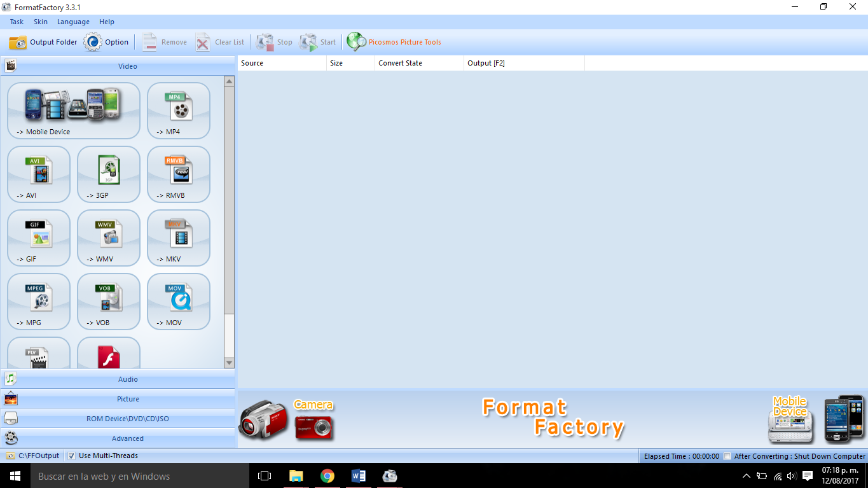Expand the Advanced category panel
The image size is (868, 488).
[x=118, y=438]
